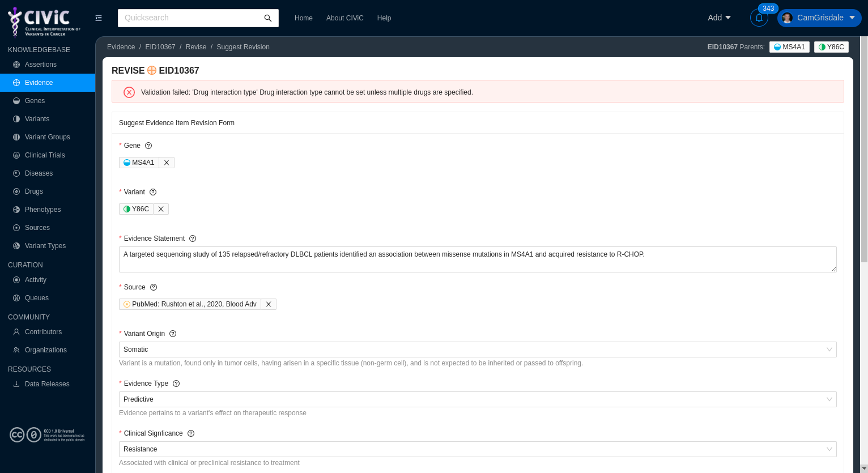Open the Help menu item
Viewport: 868px width, 473px height.
click(x=384, y=18)
